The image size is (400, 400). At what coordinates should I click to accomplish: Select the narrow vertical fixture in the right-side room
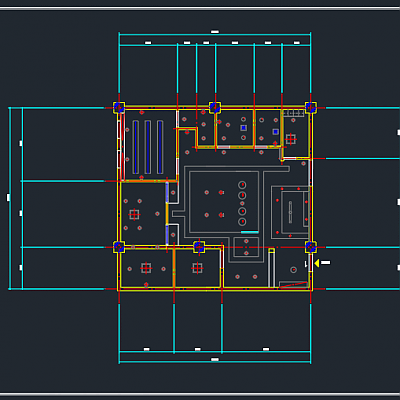(x=290, y=212)
